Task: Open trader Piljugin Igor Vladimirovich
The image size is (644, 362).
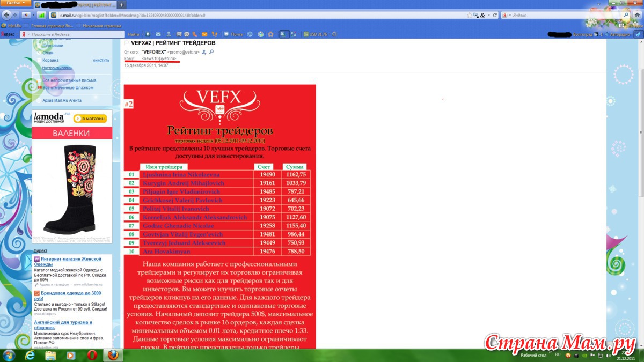Action: [181, 192]
